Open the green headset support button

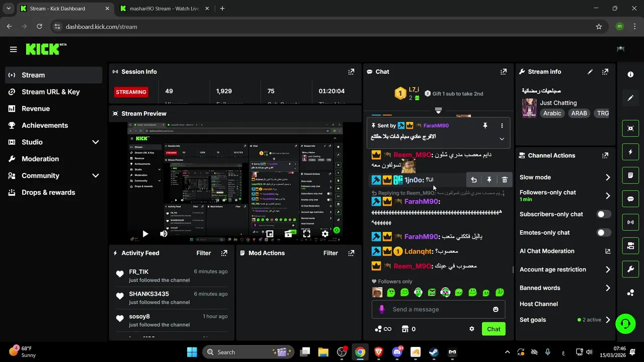click(x=625, y=323)
